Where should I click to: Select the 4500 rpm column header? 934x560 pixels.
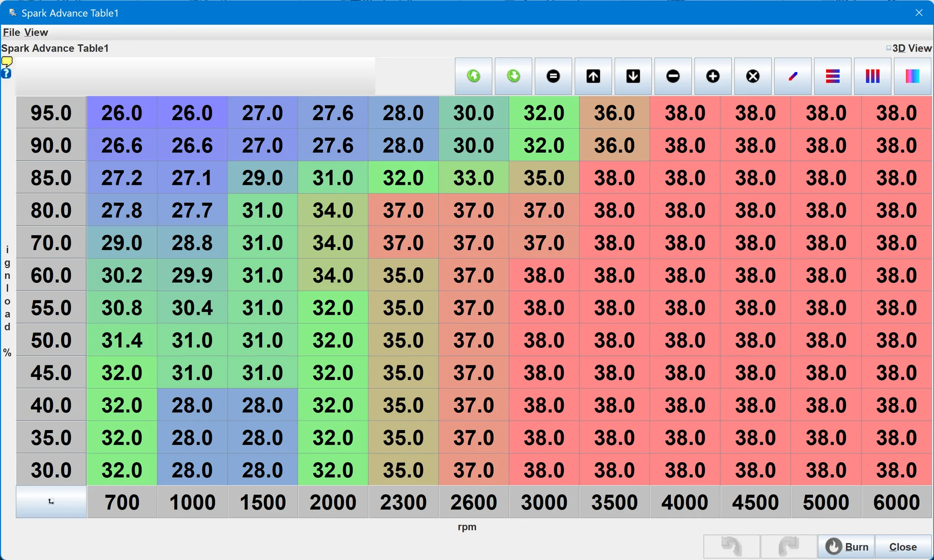click(x=755, y=502)
